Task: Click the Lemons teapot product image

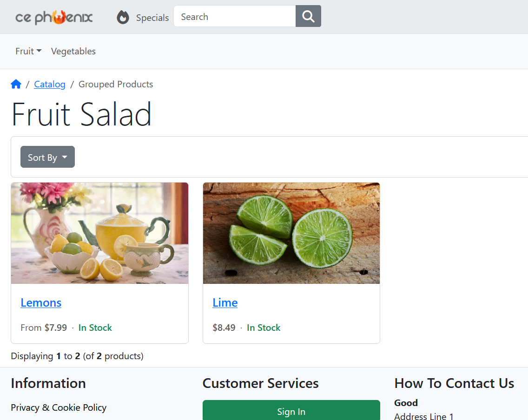Action: click(99, 233)
